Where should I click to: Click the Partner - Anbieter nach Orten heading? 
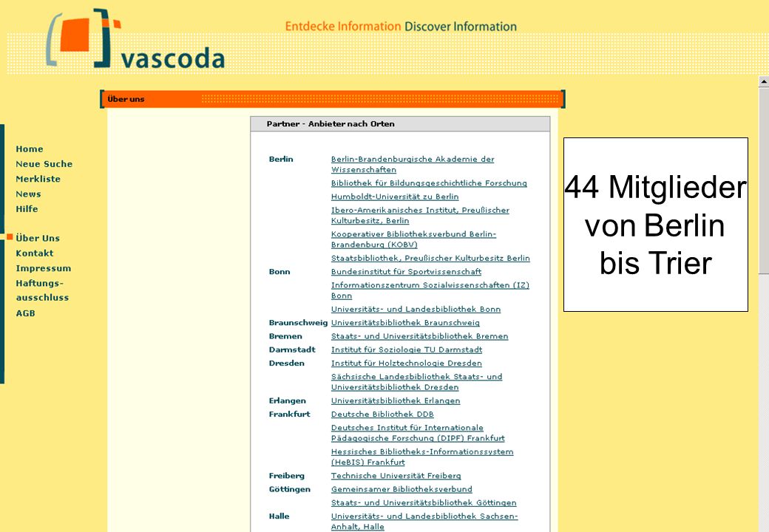[331, 124]
